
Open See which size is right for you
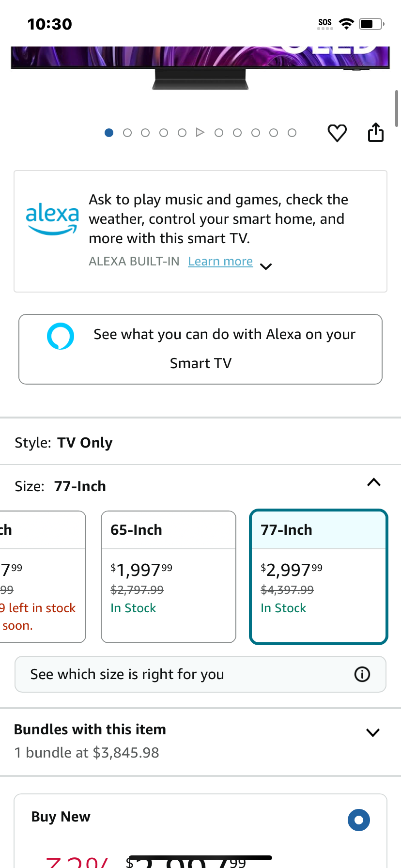pyautogui.click(x=200, y=674)
